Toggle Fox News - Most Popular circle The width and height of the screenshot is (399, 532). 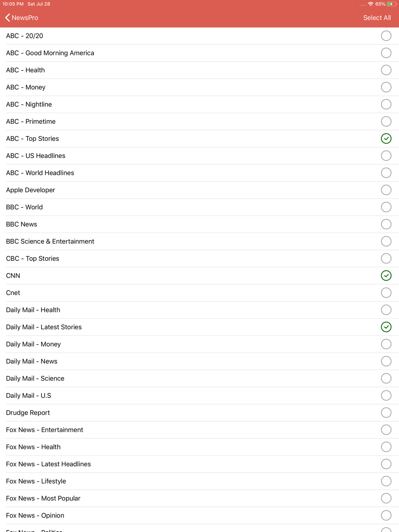pos(386,498)
